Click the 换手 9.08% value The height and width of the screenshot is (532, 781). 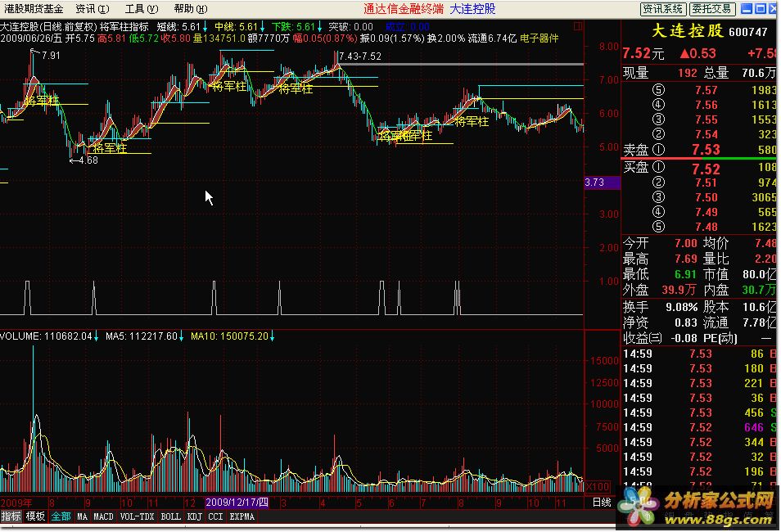[x=682, y=308]
